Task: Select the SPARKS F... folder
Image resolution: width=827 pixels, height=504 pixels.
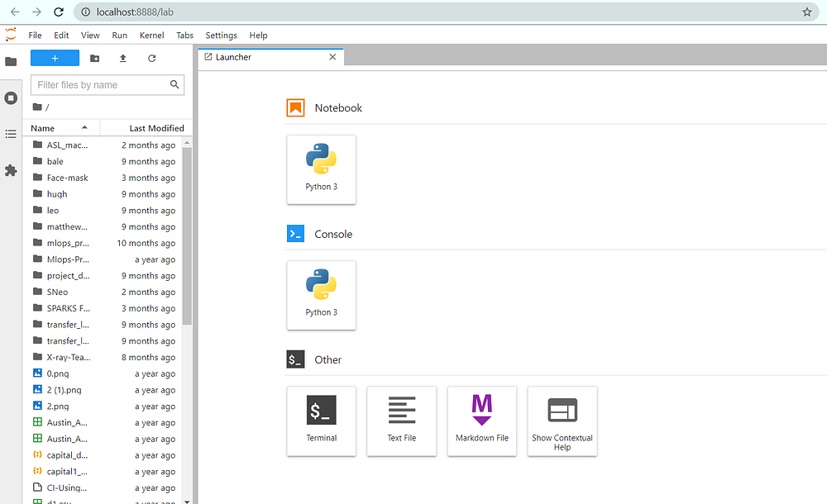Action: pyautogui.click(x=104, y=308)
